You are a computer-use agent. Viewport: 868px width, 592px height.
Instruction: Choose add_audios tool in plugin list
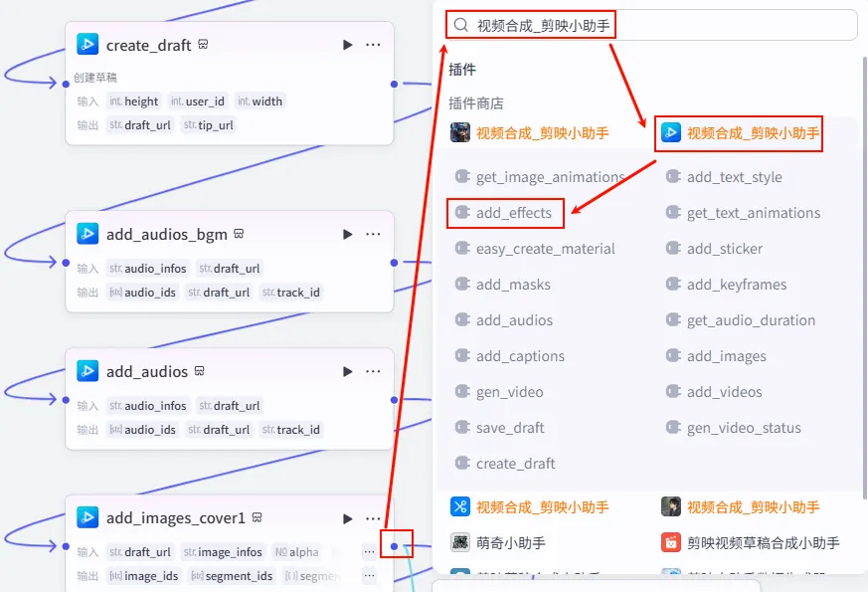[x=504, y=320]
